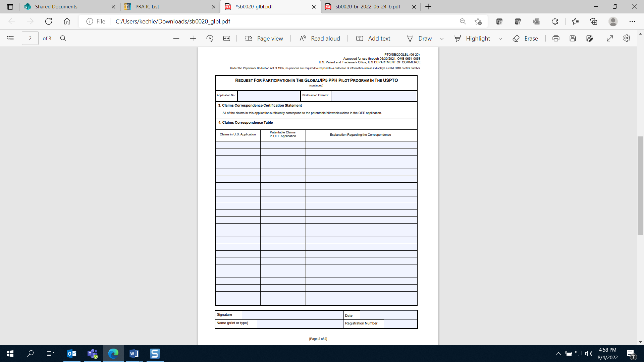Click the Zoom out minus icon
Viewport: 644px width, 362px height.
click(176, 39)
